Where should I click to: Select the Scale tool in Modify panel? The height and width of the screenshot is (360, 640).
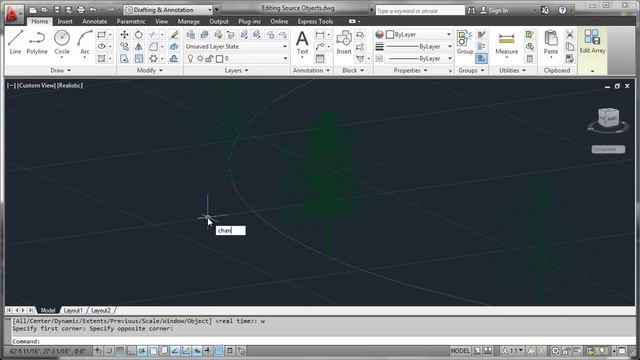pos(139,59)
